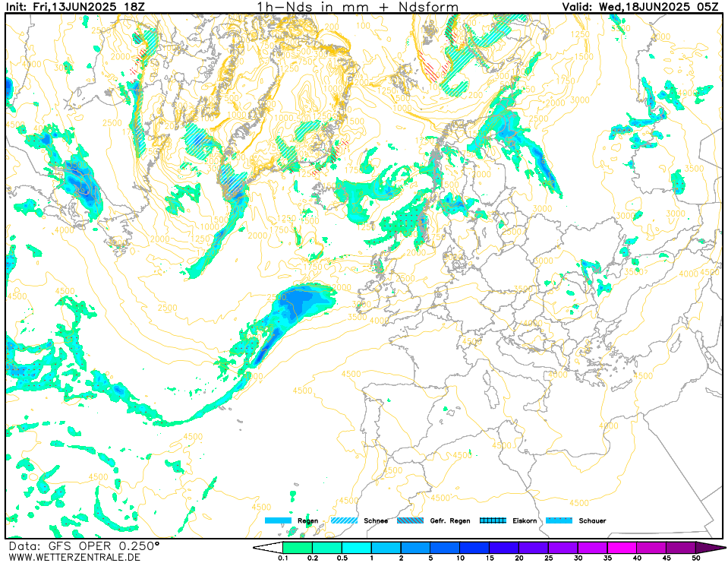Click the Eiskorn grid-pattern legend swatch

pyautogui.click(x=493, y=520)
